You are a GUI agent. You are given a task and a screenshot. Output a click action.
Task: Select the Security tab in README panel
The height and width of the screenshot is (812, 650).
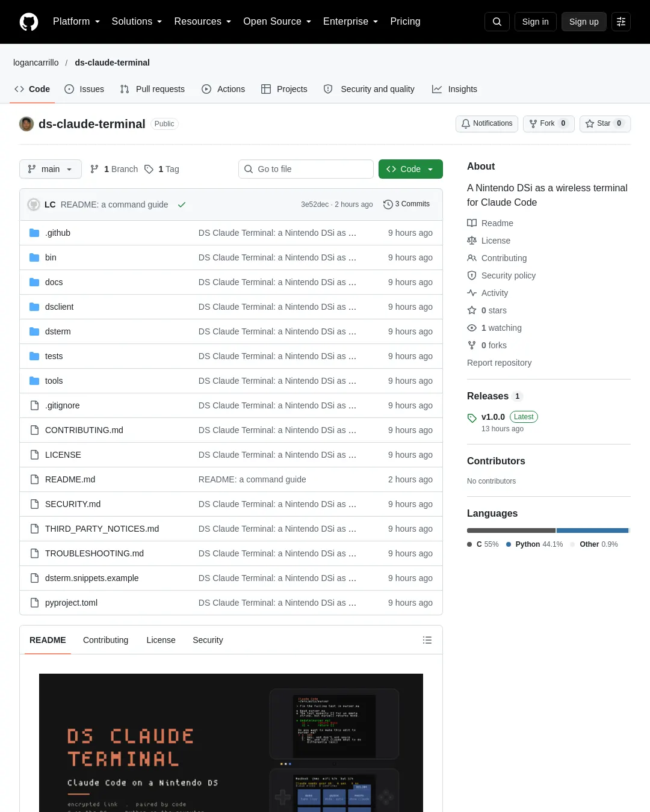tap(208, 640)
